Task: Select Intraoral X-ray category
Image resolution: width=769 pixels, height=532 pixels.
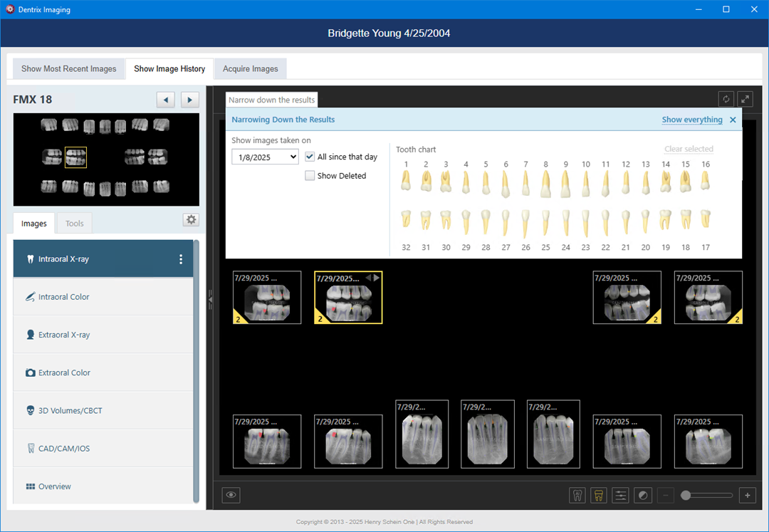Action: tap(103, 259)
